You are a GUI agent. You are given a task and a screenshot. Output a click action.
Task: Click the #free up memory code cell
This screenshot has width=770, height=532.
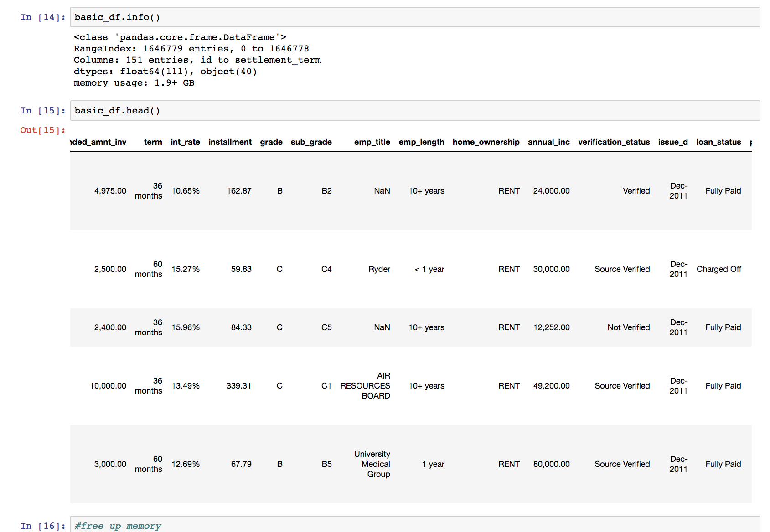pos(415,525)
